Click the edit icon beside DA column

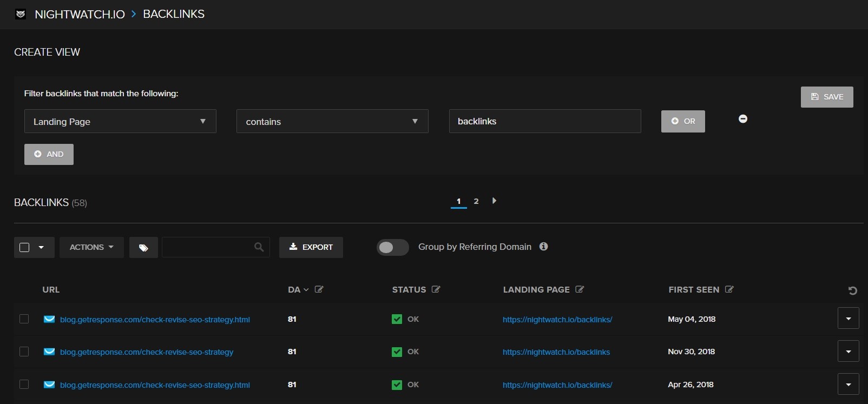[319, 289]
